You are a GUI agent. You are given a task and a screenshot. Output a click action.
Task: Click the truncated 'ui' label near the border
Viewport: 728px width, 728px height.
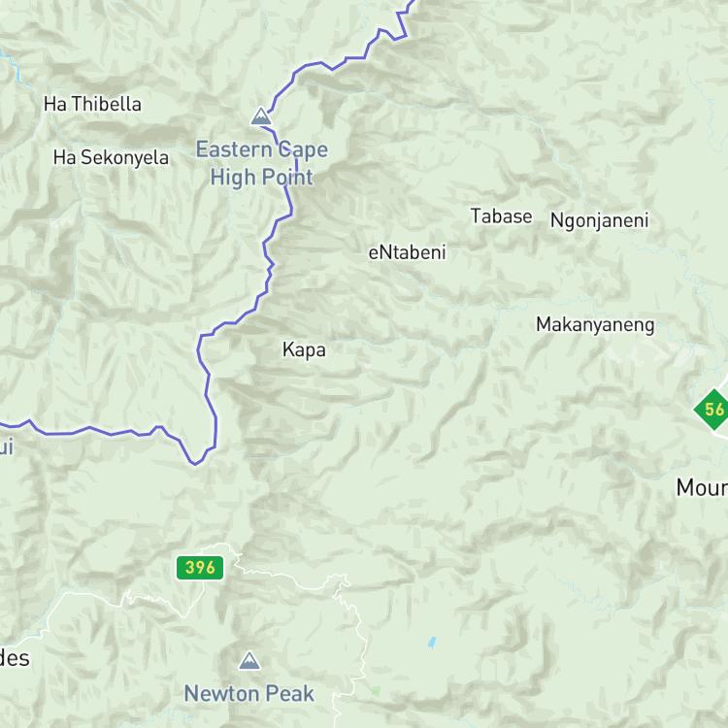pyautogui.click(x=7, y=447)
